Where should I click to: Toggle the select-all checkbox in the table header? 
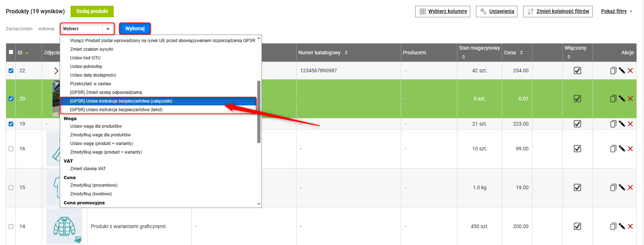(11, 52)
